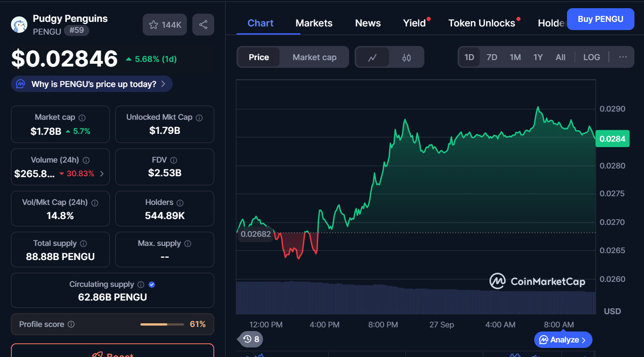Click the history clock badge showing 8
Image resolution: width=644 pixels, height=357 pixels.
point(251,339)
